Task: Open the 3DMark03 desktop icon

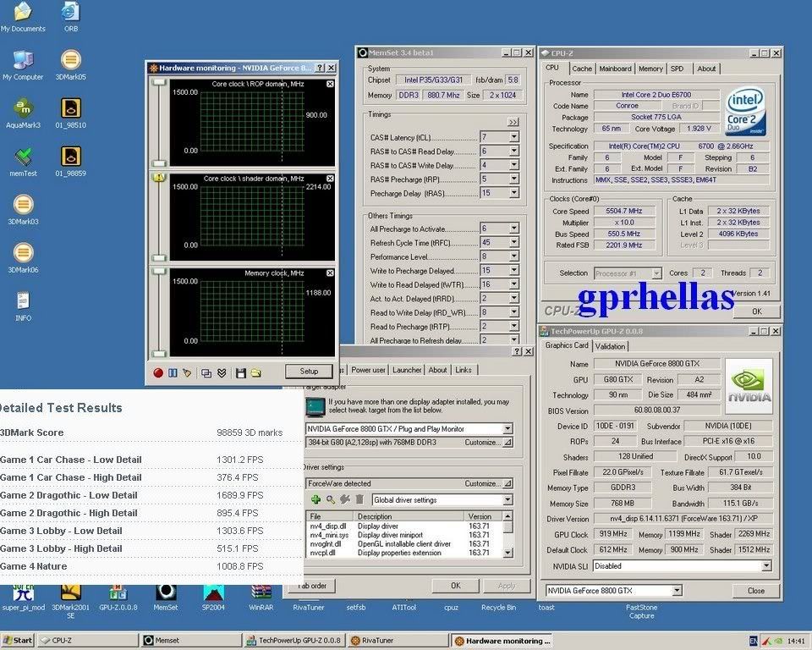Action: (x=23, y=209)
